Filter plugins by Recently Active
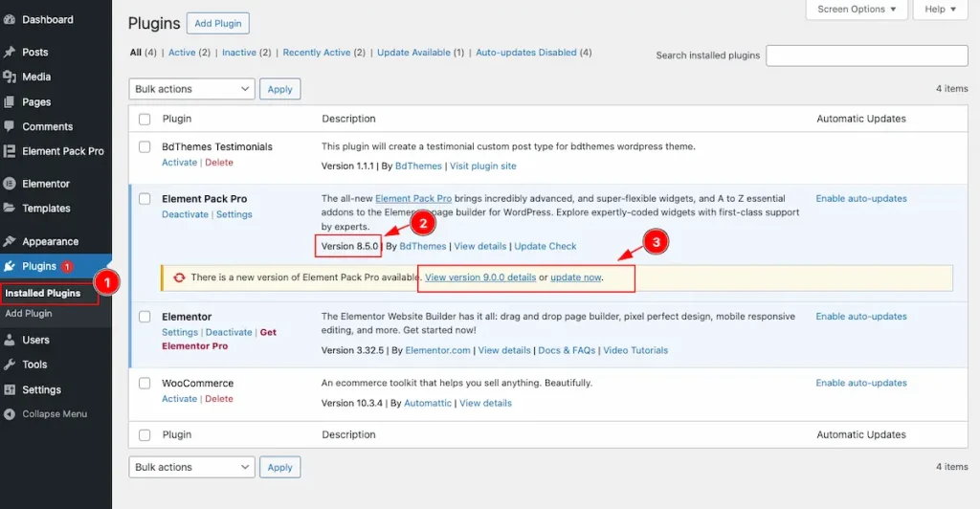This screenshot has height=509, width=980. 316,53
